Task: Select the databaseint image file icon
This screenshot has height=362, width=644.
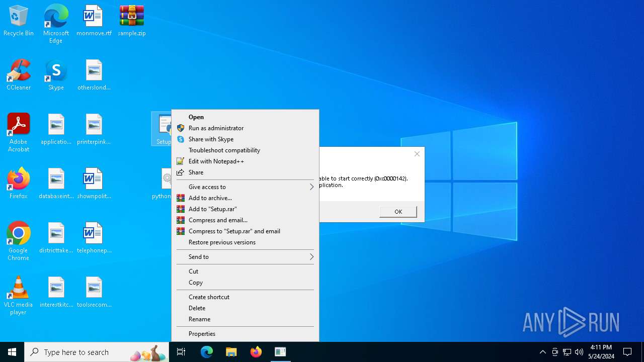Action: (x=56, y=184)
